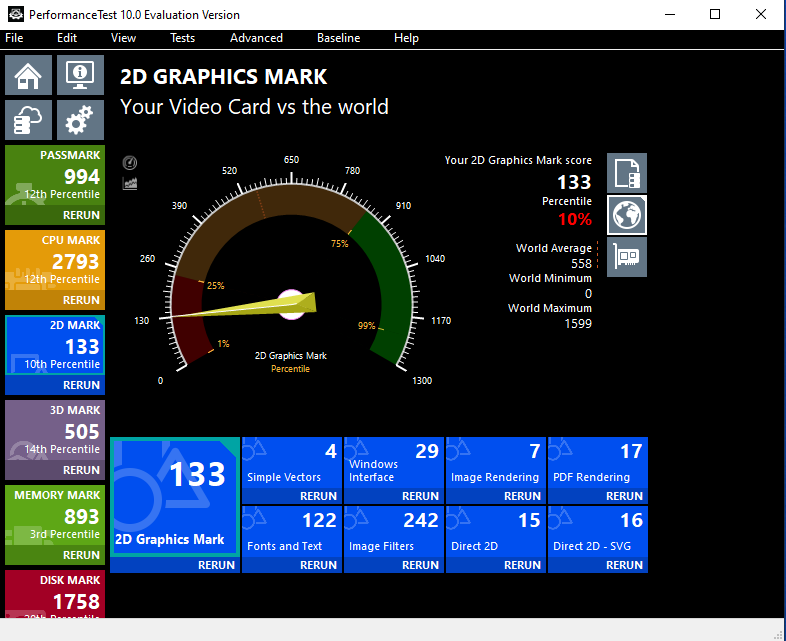Image resolution: width=786 pixels, height=641 pixels.
Task: Click the System Information monitor icon
Action: click(80, 75)
